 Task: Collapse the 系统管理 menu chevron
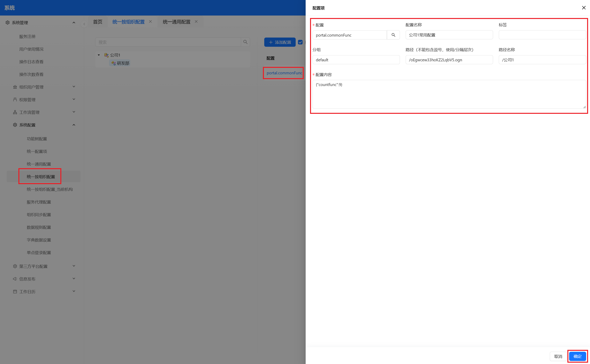(x=74, y=22)
